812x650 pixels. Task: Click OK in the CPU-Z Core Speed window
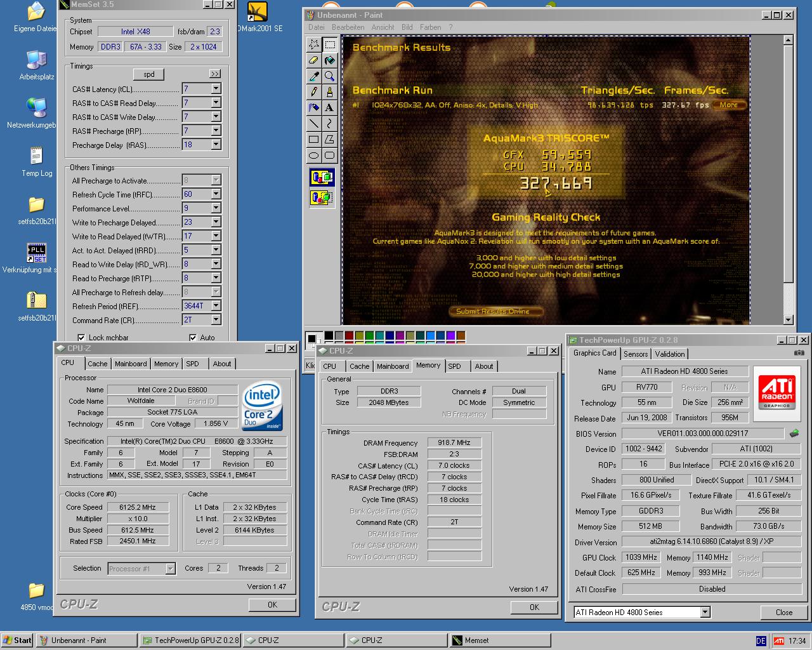[x=272, y=605]
